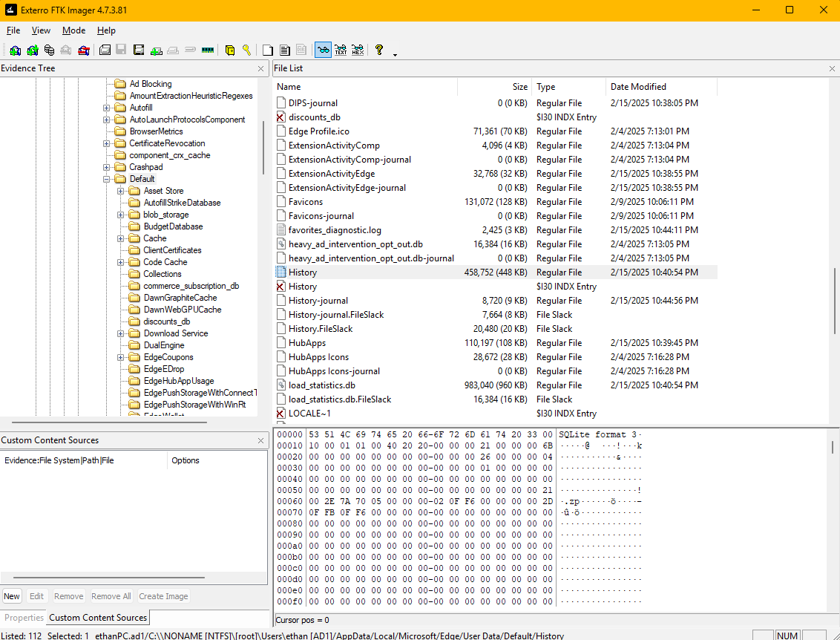Click the Add All Attached Devices icon
840x640 pixels.
32,50
